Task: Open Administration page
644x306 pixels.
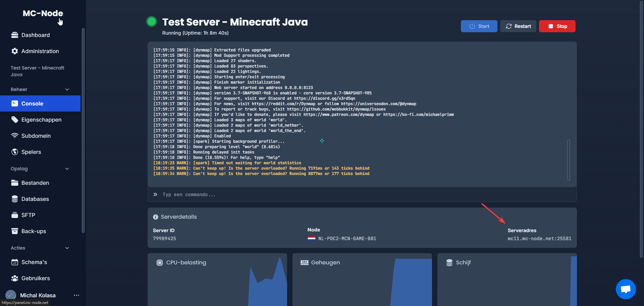Action: (x=40, y=51)
